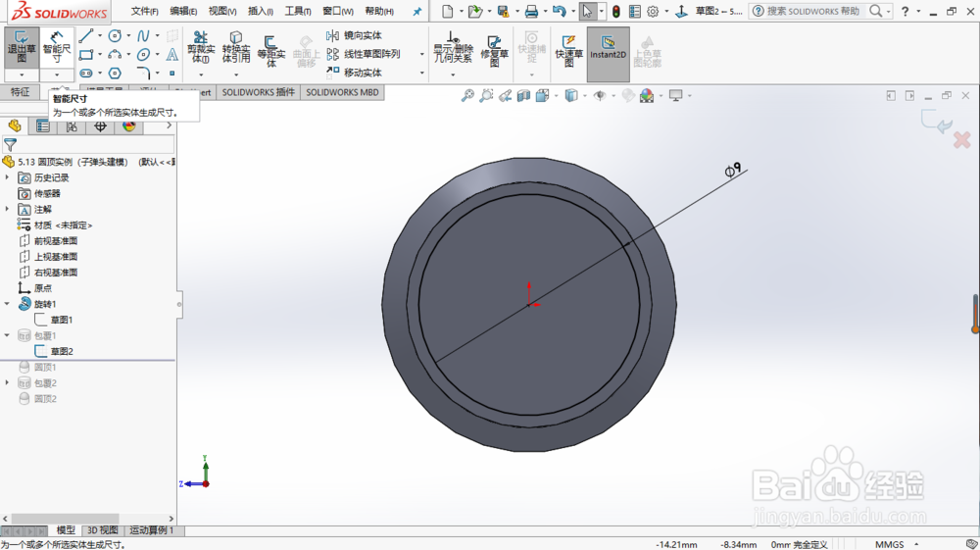Collapse the 旋转1 feature tree node
Screen dimensions: 980x550
[x=8, y=304]
